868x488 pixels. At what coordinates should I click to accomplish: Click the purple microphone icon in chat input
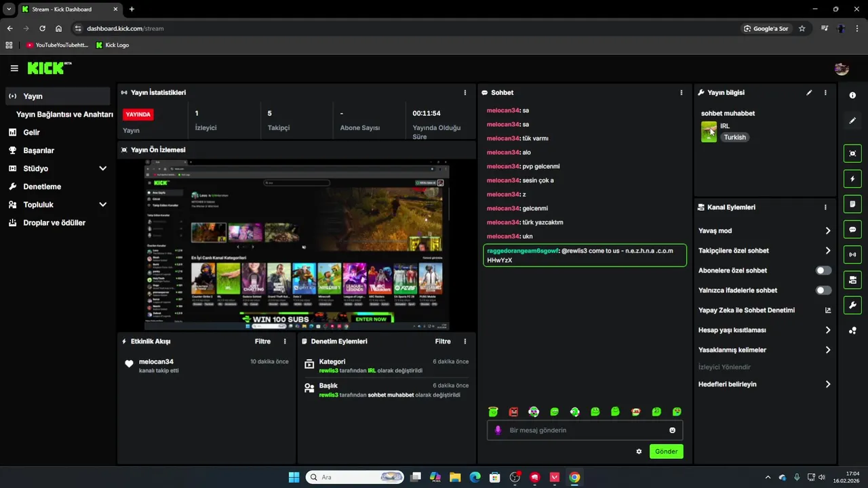498,430
